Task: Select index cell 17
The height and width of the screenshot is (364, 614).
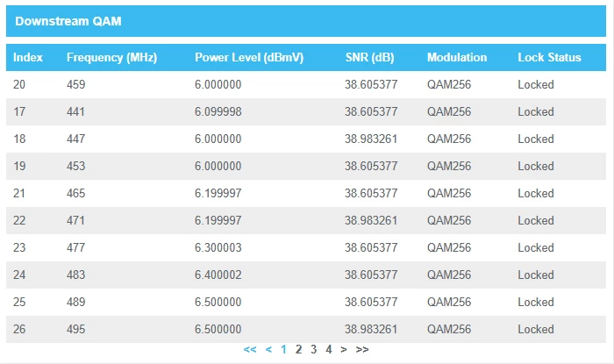Action: point(19,111)
